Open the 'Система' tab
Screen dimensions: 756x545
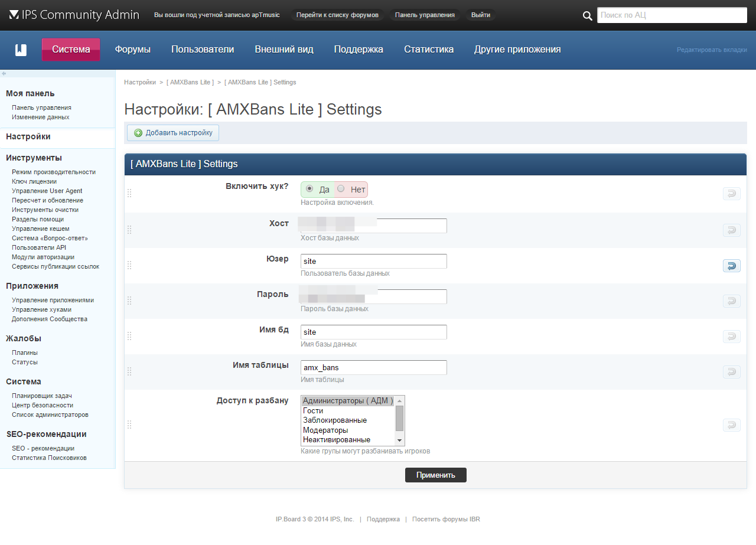[71, 50]
